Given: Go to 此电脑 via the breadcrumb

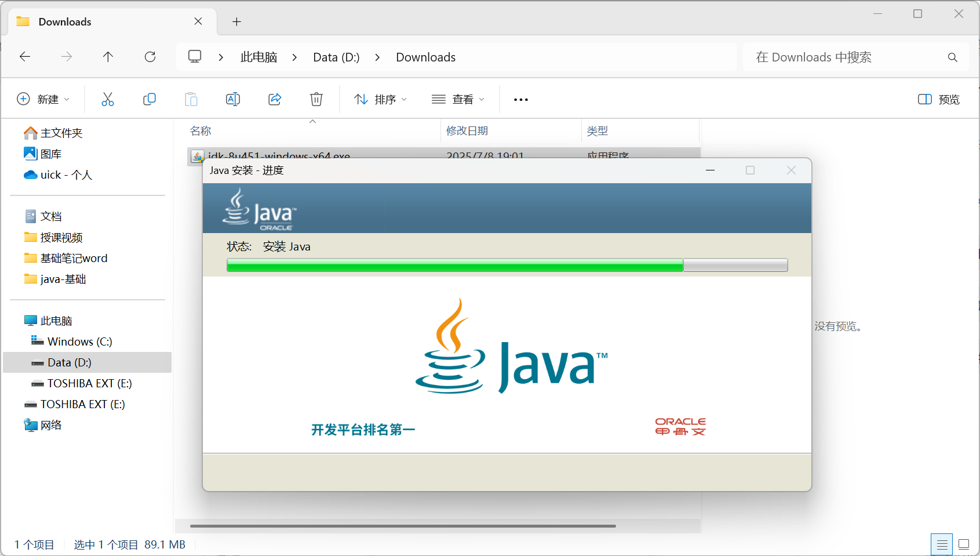Looking at the screenshot, I should pos(258,56).
